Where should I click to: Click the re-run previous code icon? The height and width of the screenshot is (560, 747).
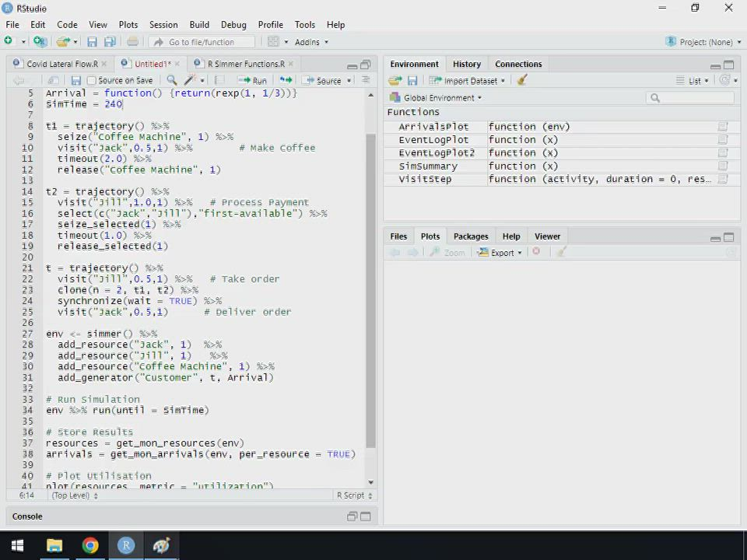point(286,80)
